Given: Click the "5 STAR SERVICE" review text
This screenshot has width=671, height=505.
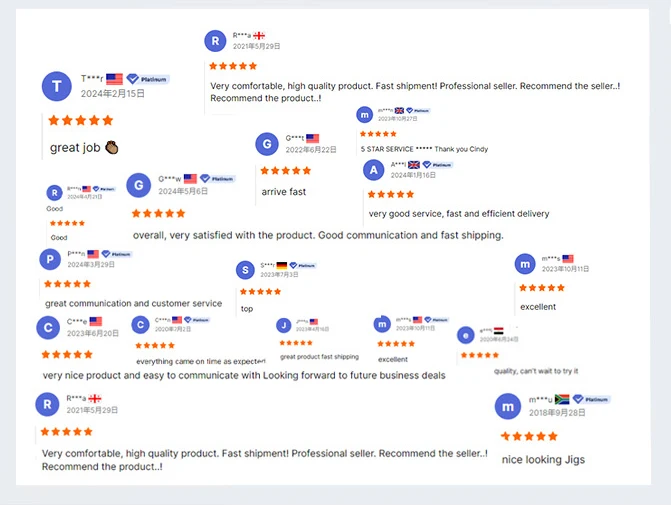Looking at the screenshot, I should (x=424, y=149).
